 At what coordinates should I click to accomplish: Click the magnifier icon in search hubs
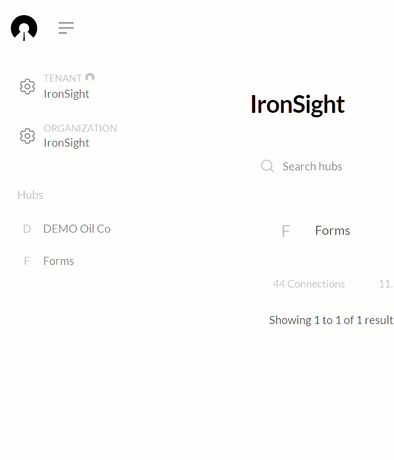pos(267,166)
